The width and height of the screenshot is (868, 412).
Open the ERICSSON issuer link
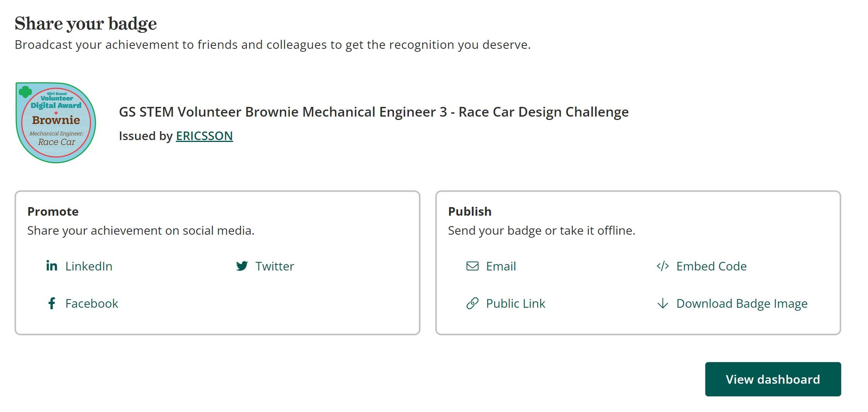click(x=204, y=136)
